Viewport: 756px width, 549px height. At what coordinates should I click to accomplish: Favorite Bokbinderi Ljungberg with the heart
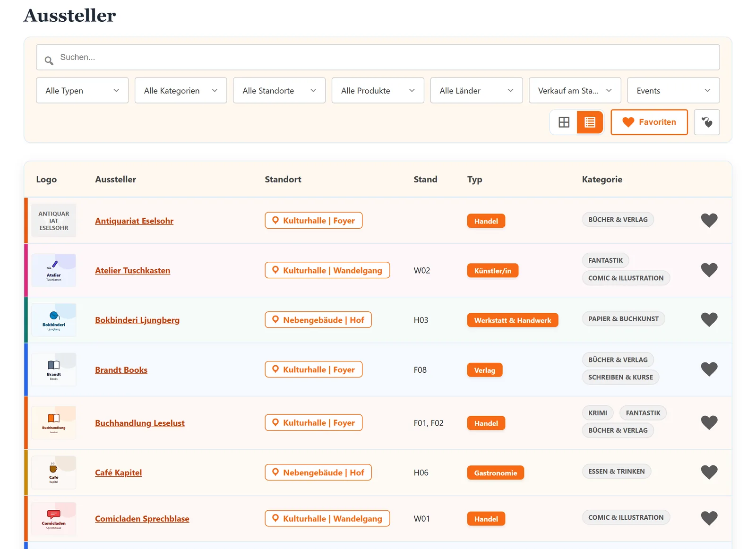click(709, 319)
